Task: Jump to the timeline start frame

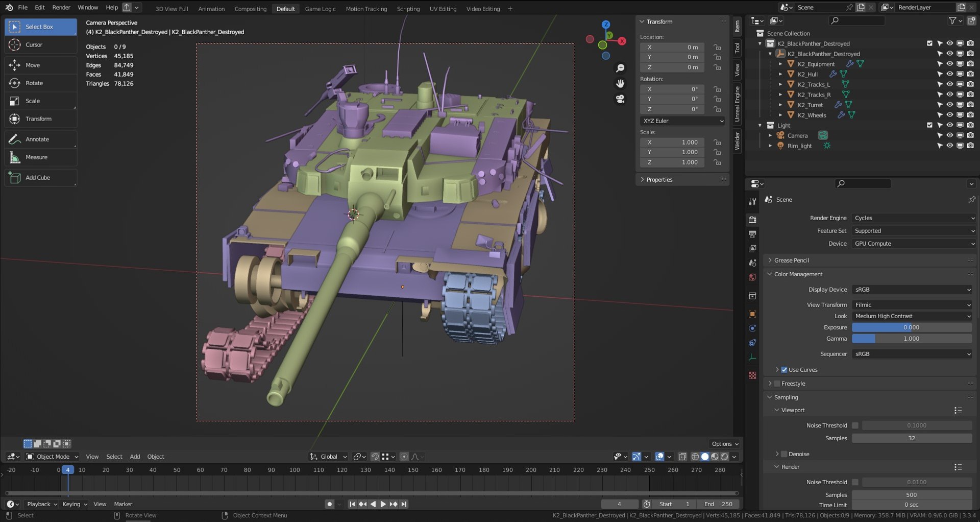Action: 352,504
